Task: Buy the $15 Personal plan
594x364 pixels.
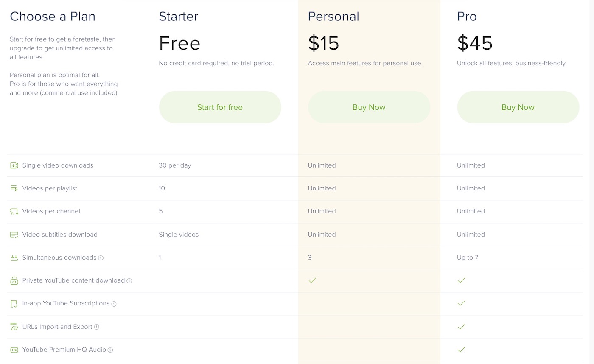Action: (x=369, y=107)
